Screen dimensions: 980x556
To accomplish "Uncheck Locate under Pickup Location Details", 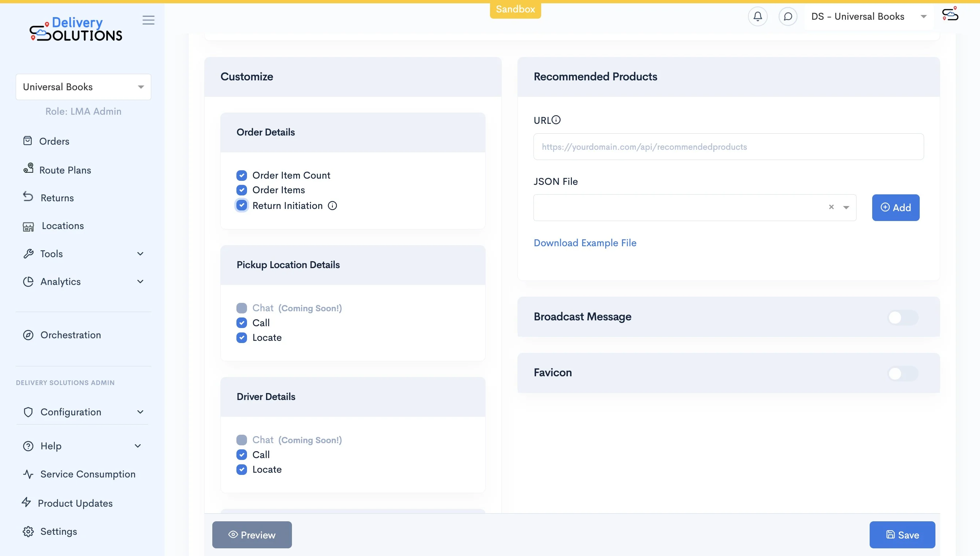I will click(242, 338).
